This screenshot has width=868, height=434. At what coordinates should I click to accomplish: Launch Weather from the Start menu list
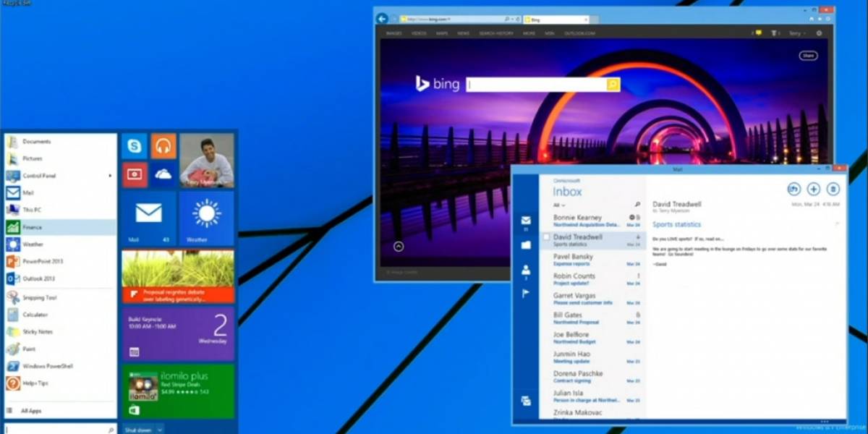(60, 244)
